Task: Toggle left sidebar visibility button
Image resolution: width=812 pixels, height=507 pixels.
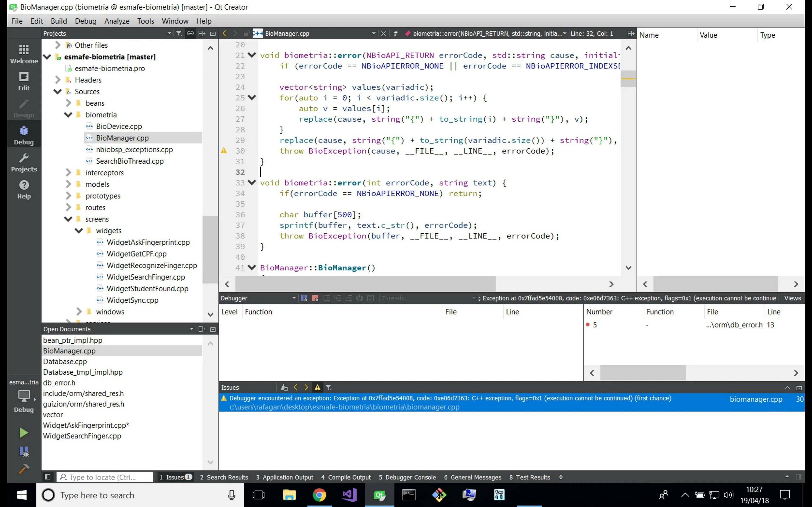Action: click(x=48, y=477)
